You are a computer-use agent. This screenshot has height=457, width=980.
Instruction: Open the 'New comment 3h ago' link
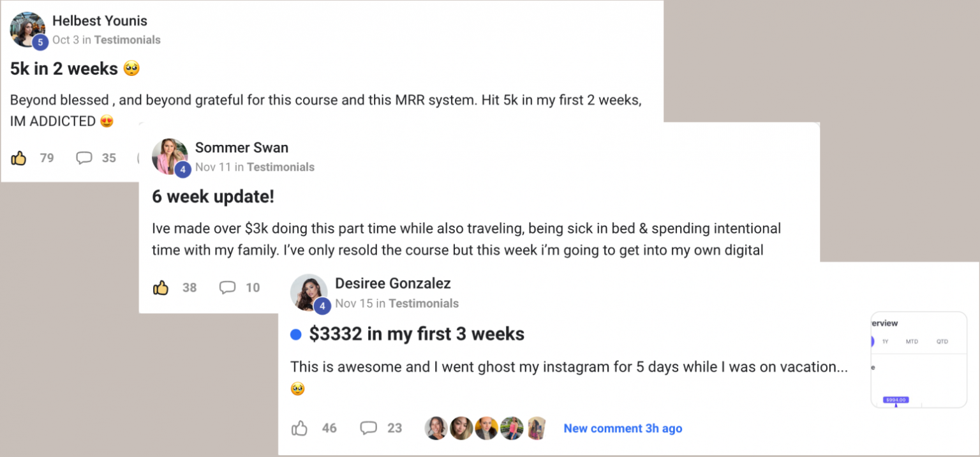point(622,428)
